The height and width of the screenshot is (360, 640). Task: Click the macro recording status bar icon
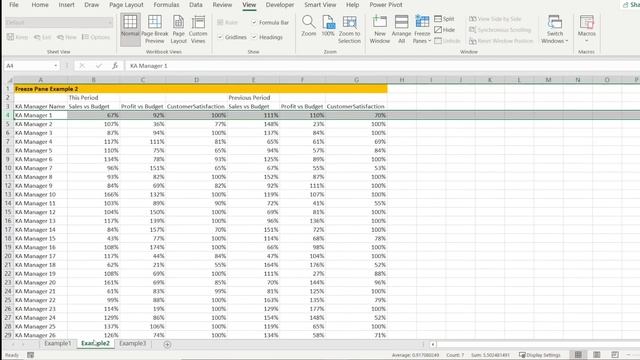31,355
